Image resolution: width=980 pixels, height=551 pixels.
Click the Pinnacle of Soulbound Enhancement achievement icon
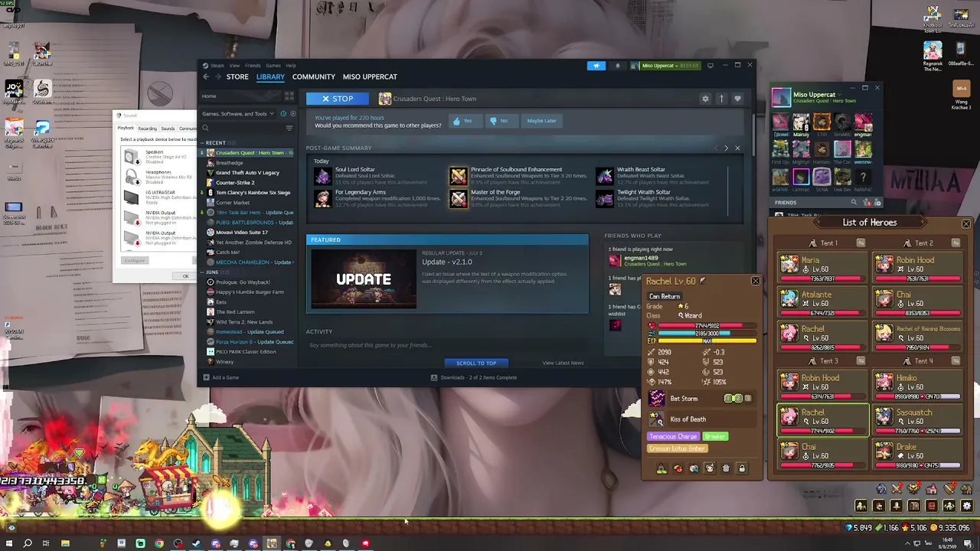pyautogui.click(x=458, y=176)
